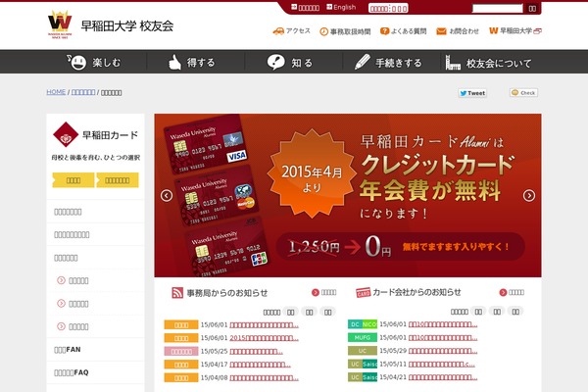Open the 15/06/01 news starting with 2015
The width and height of the screenshot is (588, 392).
(264, 338)
